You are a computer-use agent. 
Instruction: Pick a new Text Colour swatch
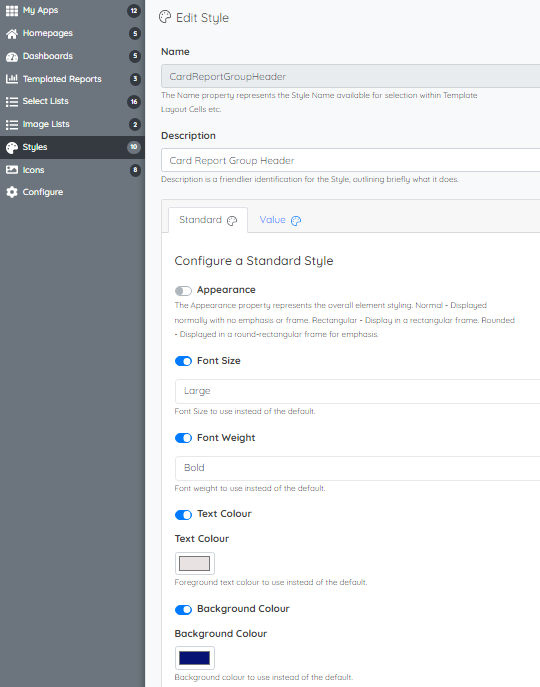pos(195,563)
